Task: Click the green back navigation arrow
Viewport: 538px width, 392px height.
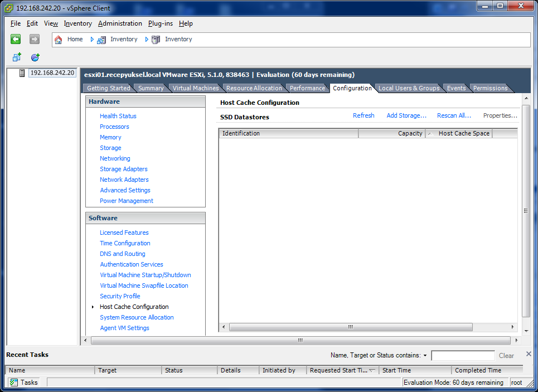Action: (x=16, y=39)
